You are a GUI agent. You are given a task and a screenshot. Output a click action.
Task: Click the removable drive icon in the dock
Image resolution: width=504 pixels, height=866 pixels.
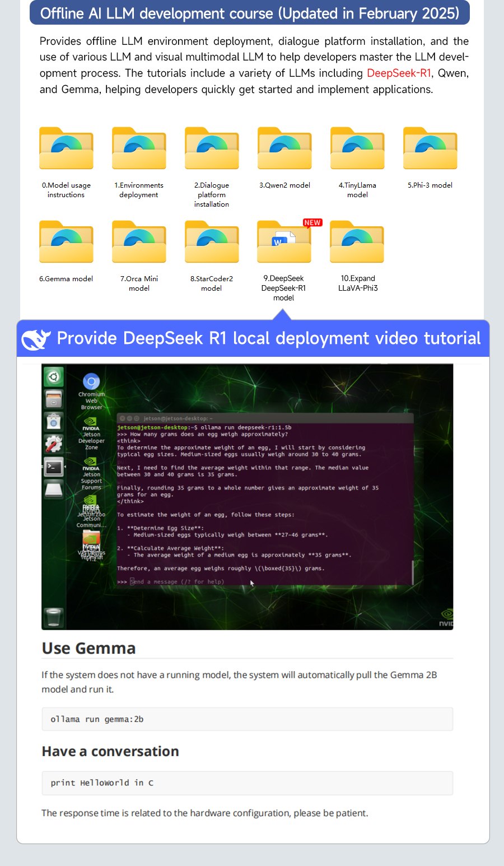click(x=54, y=488)
